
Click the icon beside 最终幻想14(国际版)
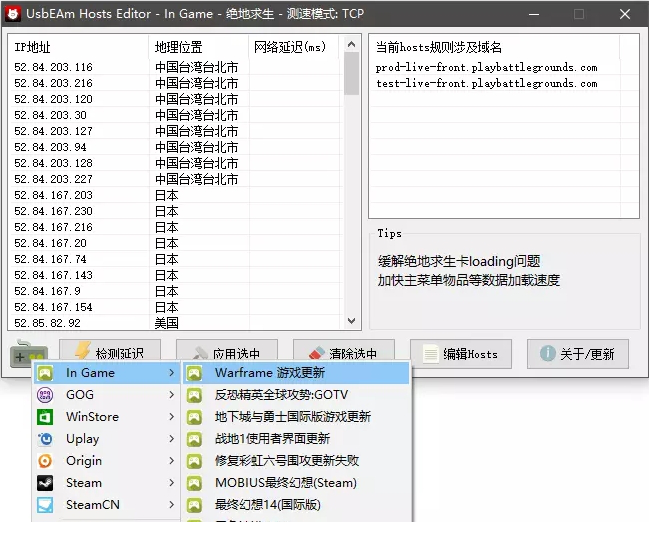point(194,505)
